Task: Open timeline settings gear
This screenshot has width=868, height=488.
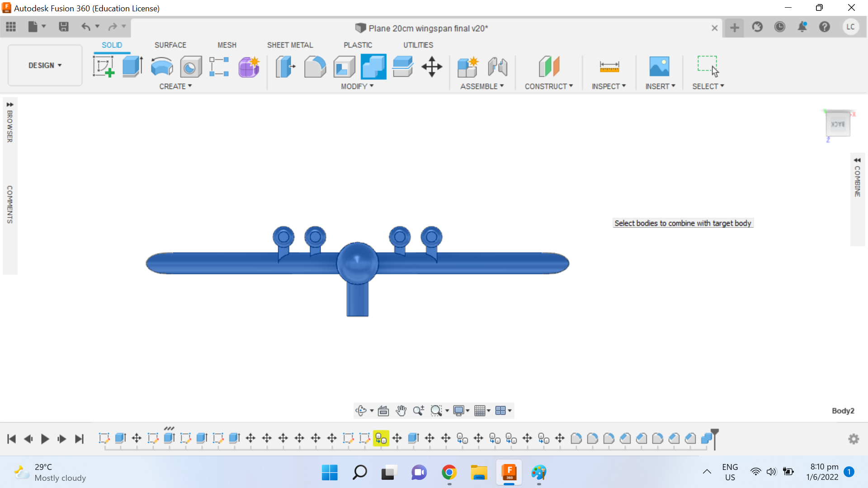Action: point(854,439)
